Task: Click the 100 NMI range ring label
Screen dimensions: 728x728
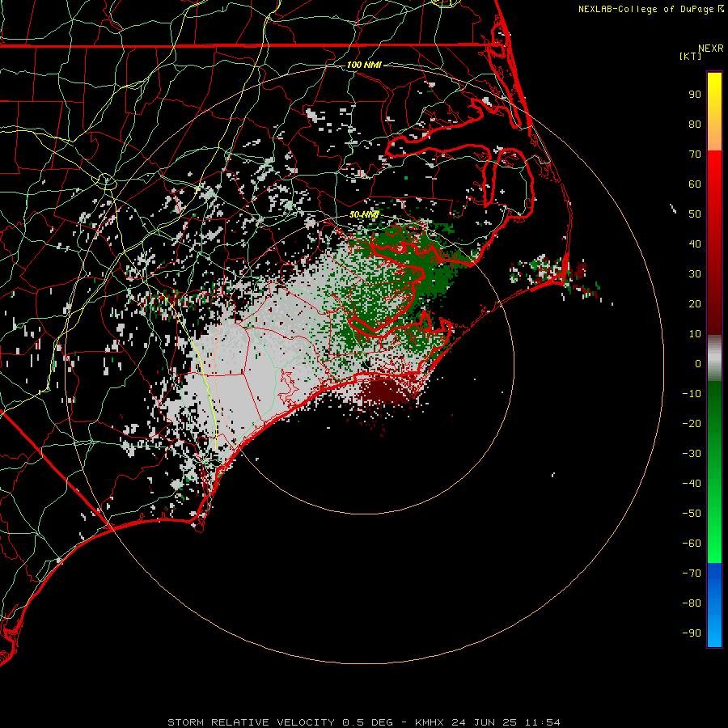Action: [364, 65]
